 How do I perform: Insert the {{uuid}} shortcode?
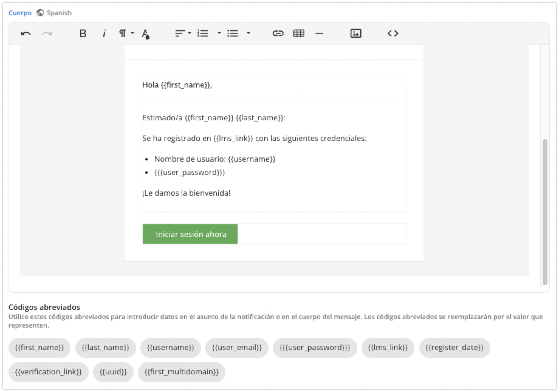coord(113,372)
